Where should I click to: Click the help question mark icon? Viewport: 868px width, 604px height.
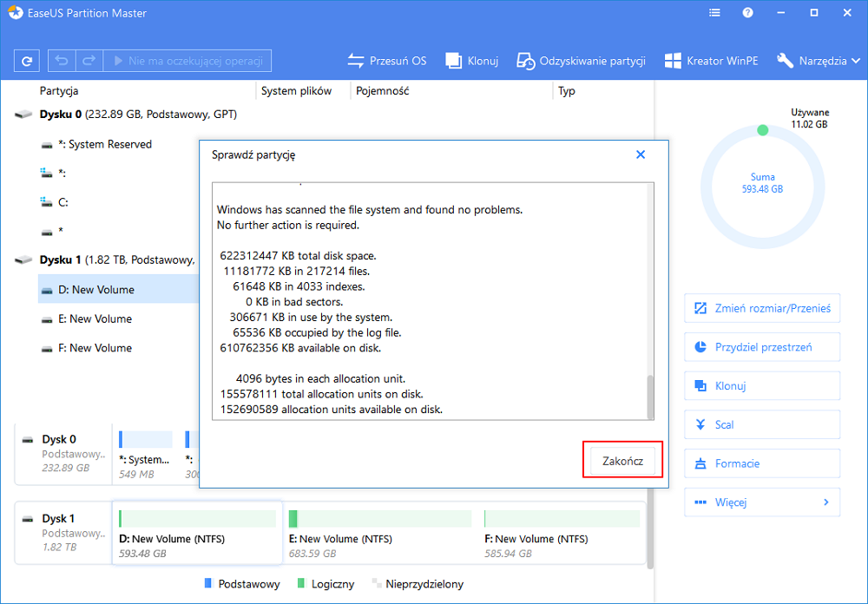tap(748, 13)
